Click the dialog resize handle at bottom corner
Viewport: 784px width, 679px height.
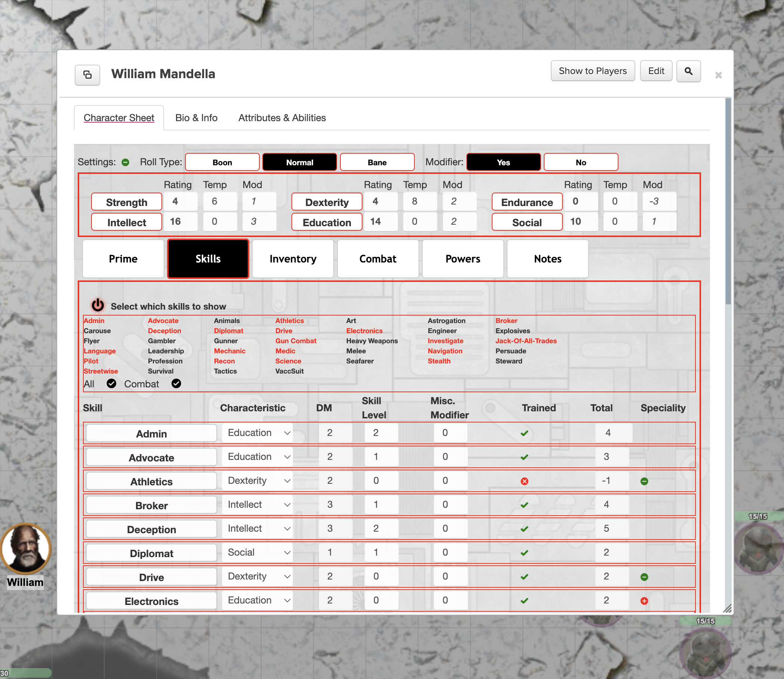pos(727,609)
